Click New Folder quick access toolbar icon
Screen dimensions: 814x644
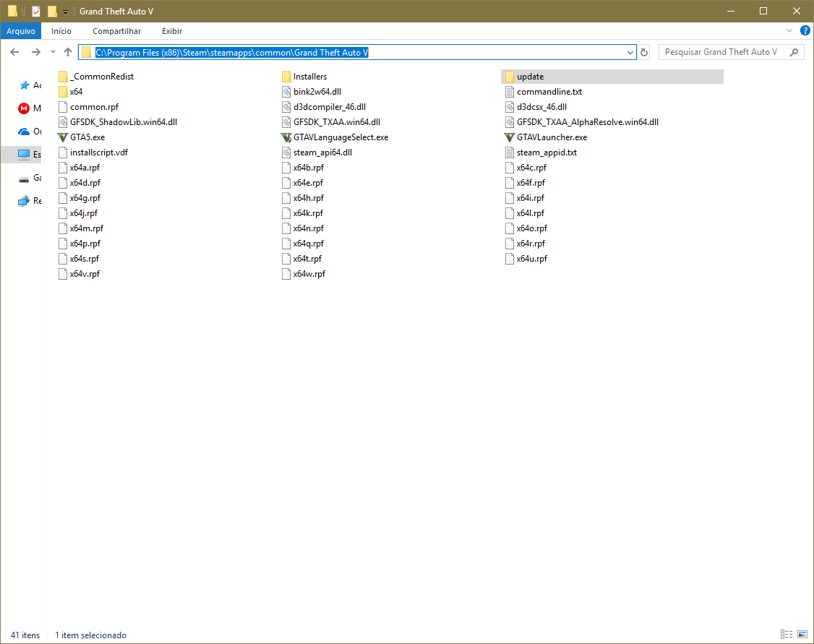pyautogui.click(x=52, y=11)
